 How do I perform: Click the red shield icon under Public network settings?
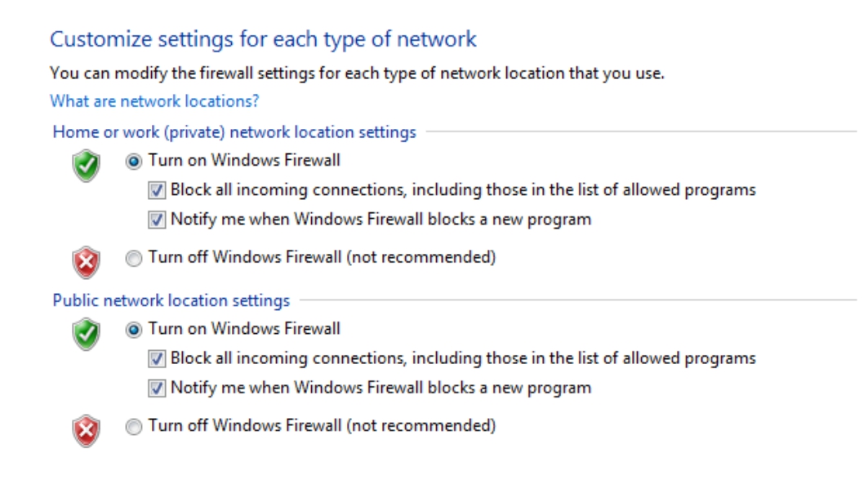tap(87, 431)
